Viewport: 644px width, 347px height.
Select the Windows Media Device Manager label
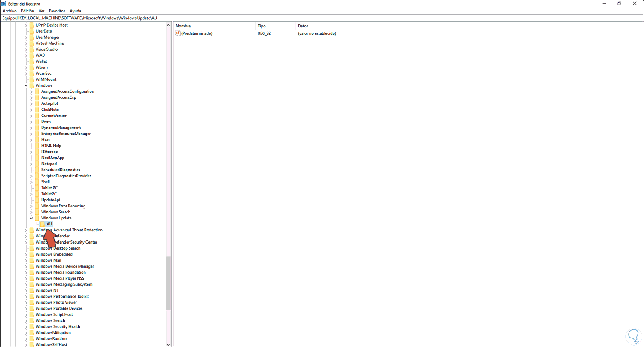(x=65, y=266)
